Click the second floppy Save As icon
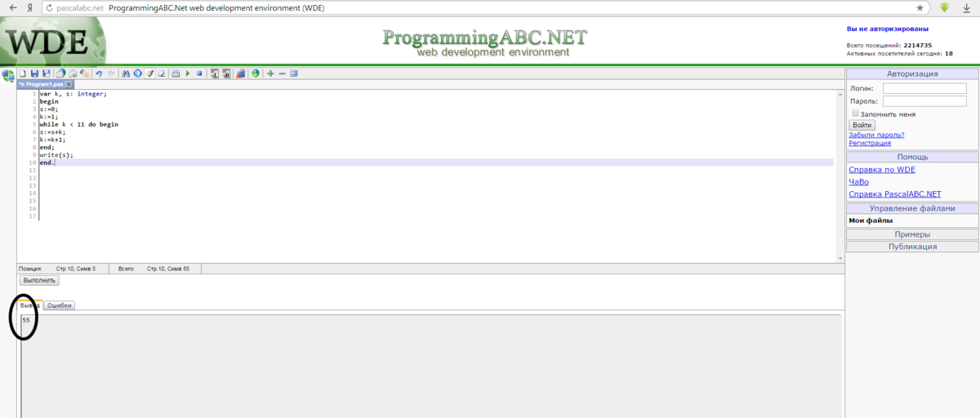The width and height of the screenshot is (980, 418). pyautogui.click(x=47, y=73)
